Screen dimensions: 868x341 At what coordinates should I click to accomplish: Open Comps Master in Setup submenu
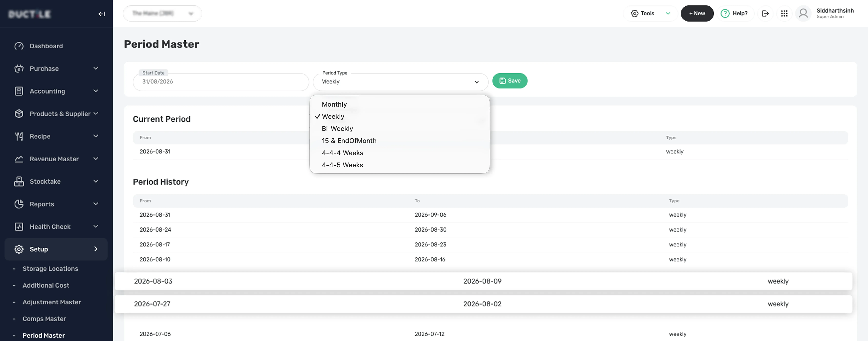pos(44,319)
